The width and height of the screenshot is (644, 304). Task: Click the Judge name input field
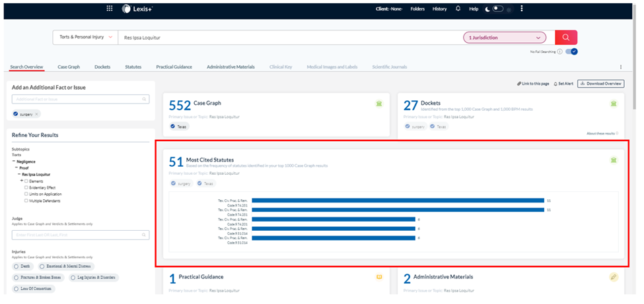click(81, 235)
